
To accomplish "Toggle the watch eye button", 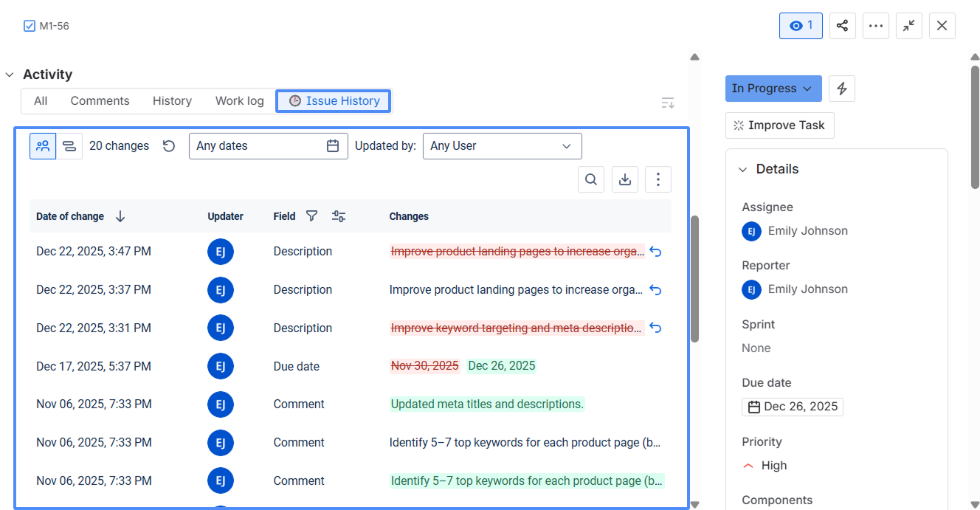I will pos(801,26).
